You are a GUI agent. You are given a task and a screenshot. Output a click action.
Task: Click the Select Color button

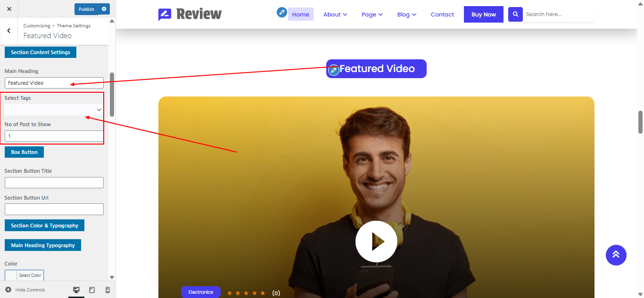(x=30, y=275)
